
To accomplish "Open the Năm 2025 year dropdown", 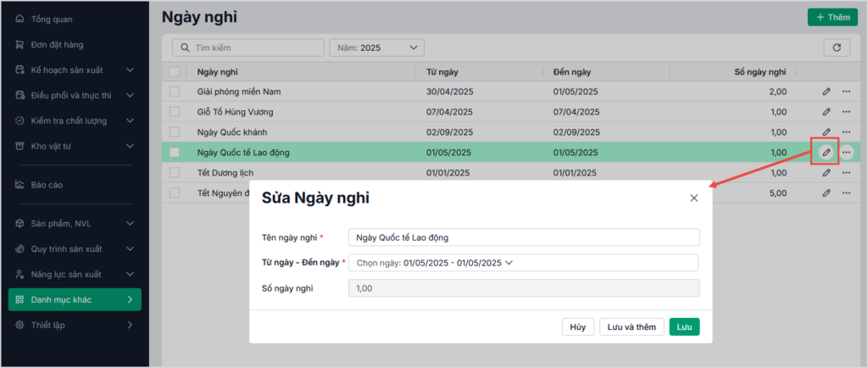I will 376,48.
